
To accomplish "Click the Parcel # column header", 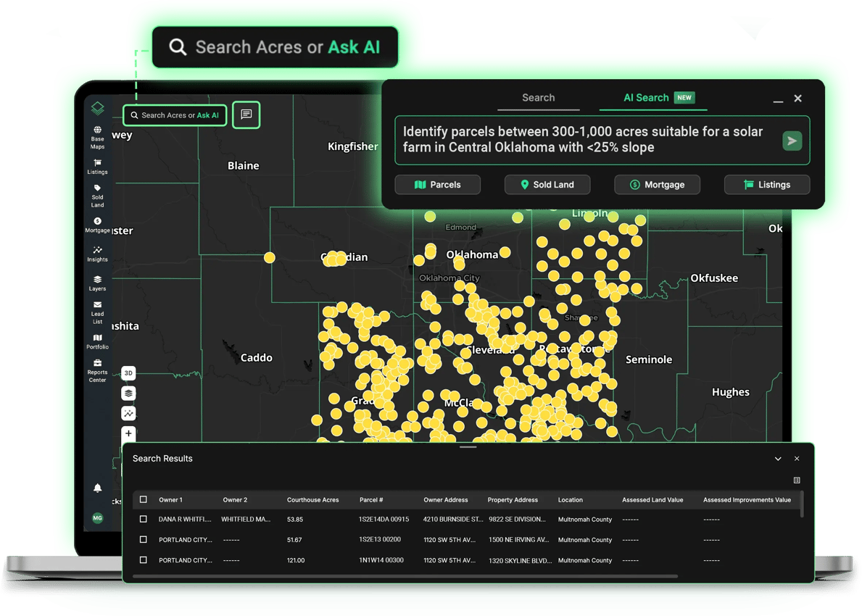I will (x=371, y=500).
